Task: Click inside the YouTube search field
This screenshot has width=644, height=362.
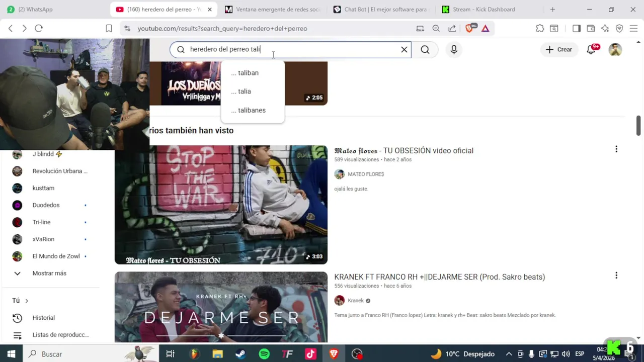Action: pos(291,49)
